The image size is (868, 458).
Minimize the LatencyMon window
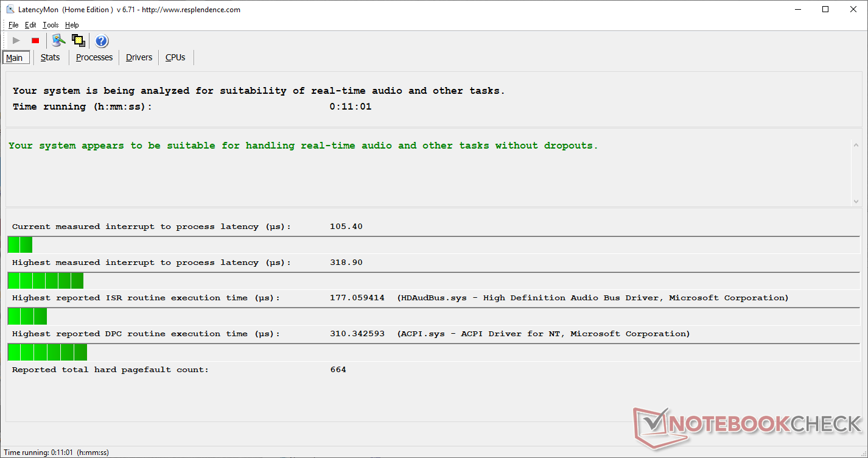(x=797, y=9)
